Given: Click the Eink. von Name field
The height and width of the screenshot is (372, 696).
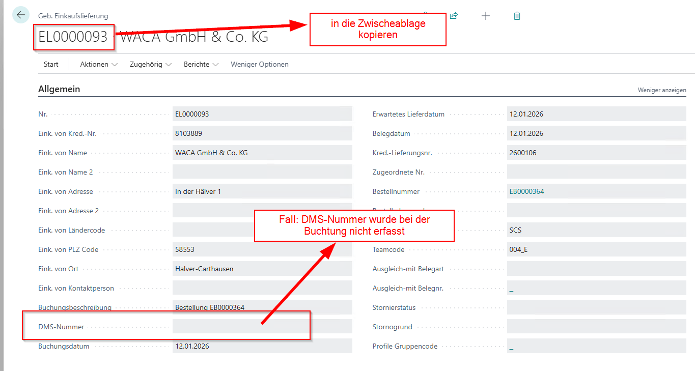Looking at the screenshot, I should [x=262, y=153].
